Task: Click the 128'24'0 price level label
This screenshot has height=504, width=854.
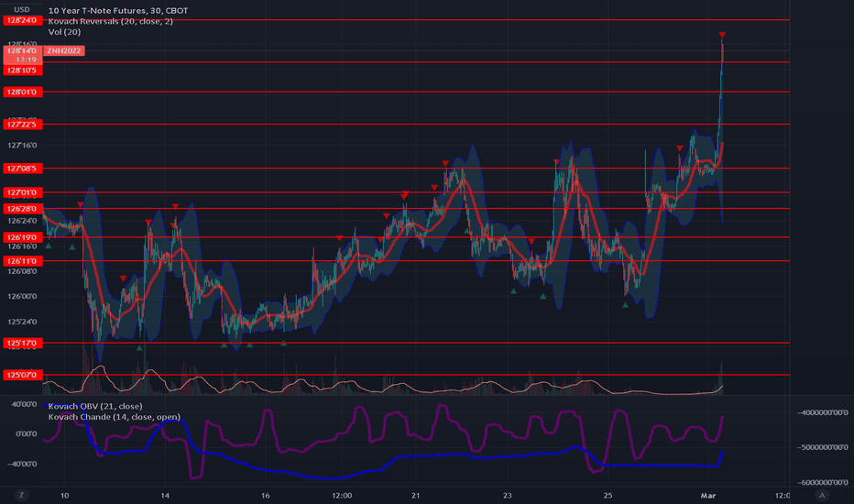Action: coord(22,20)
